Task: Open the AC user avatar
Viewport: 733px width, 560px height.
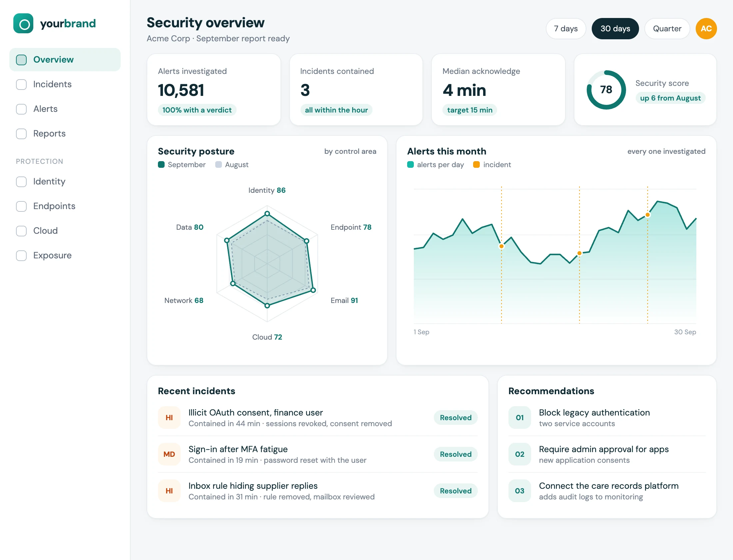Action: pos(706,29)
